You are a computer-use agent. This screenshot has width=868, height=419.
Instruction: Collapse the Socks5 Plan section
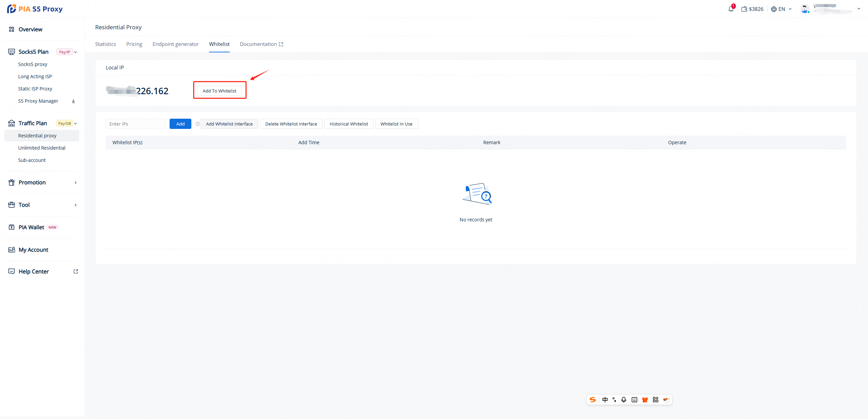click(x=75, y=52)
